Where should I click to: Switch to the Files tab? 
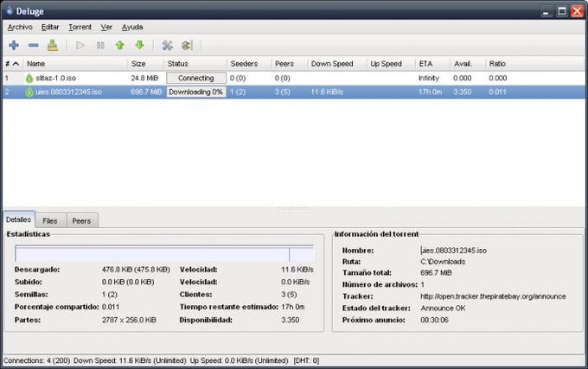pyautogui.click(x=50, y=220)
